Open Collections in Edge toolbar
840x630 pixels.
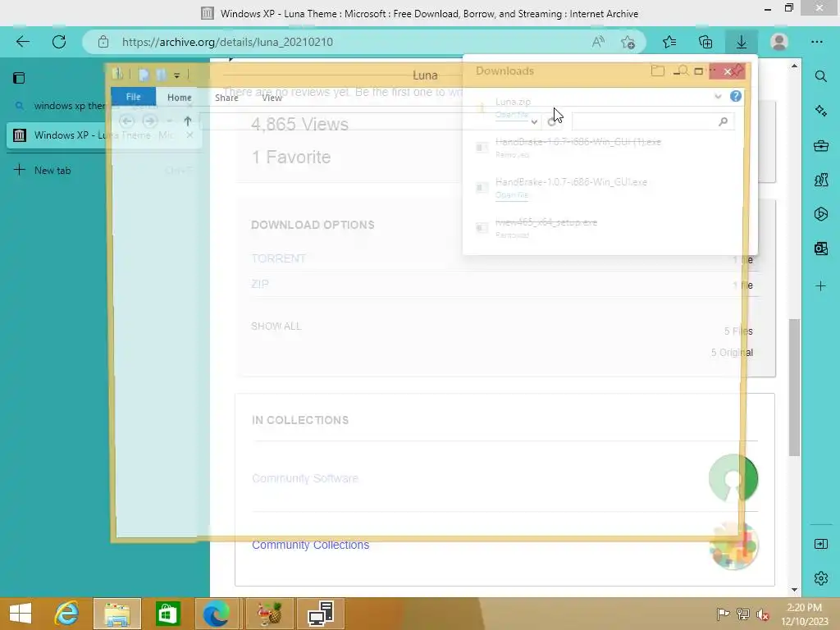(x=705, y=42)
